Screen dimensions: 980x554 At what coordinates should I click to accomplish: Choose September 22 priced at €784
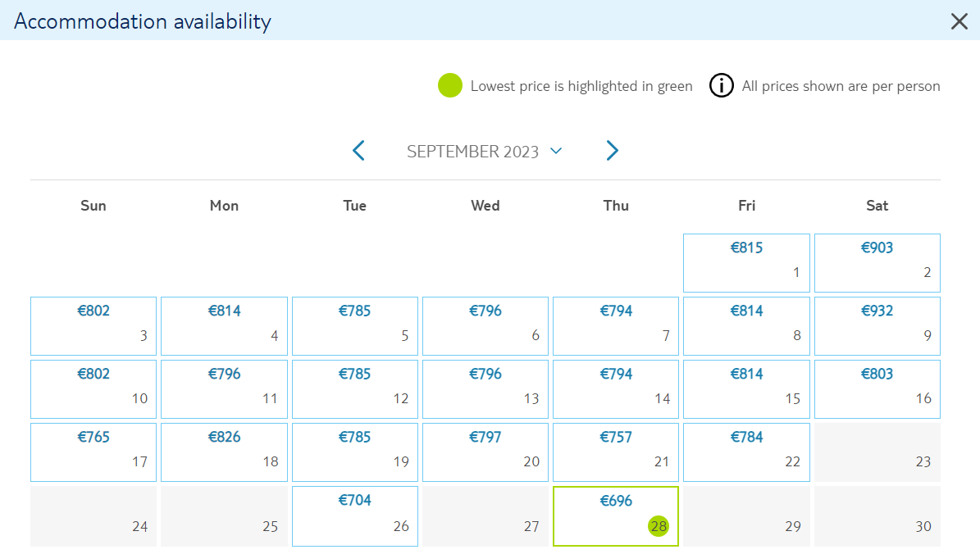tap(746, 452)
